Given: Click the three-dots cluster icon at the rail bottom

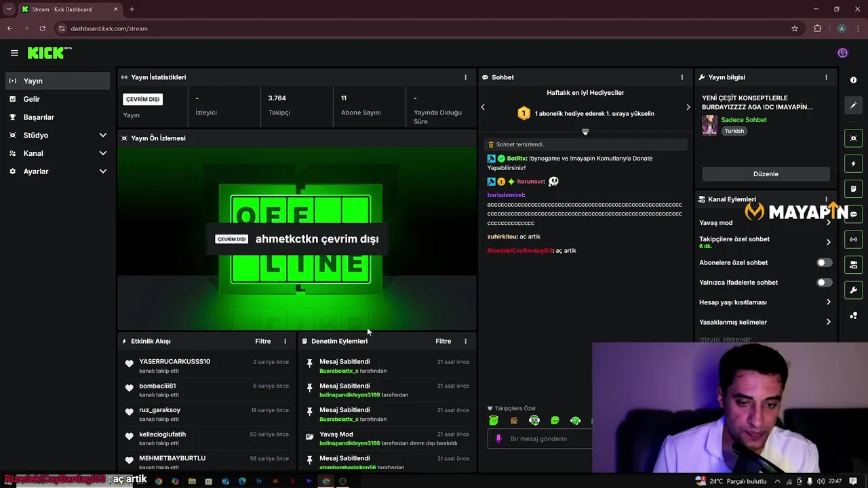Looking at the screenshot, I should pyautogui.click(x=853, y=316).
